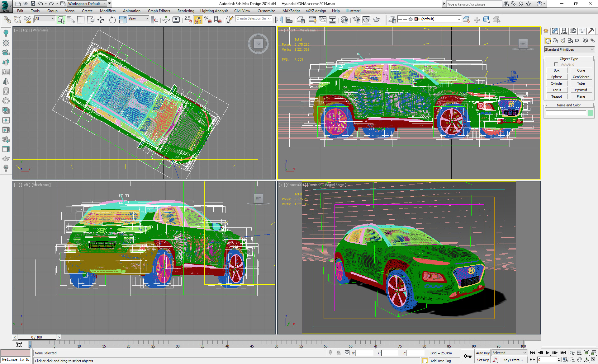Click the Select and Link tool
Image resolution: width=598 pixels, height=364 pixels.
pyautogui.click(x=7, y=20)
